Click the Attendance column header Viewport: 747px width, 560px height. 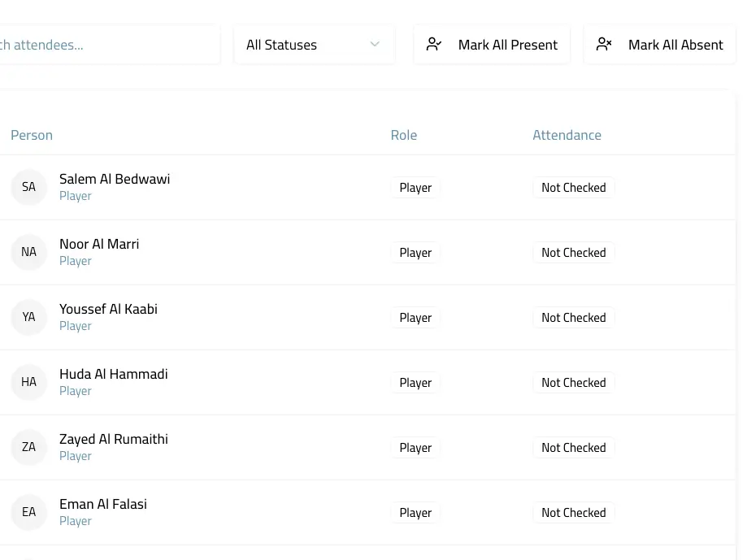tap(567, 135)
